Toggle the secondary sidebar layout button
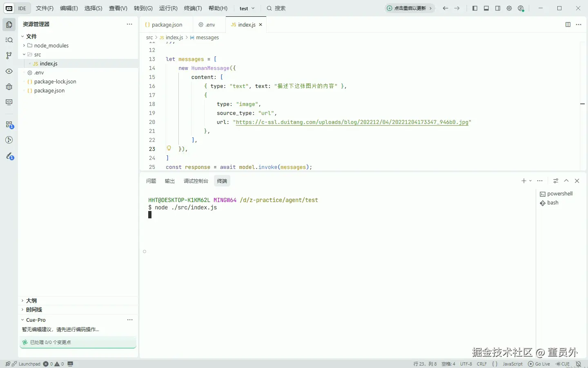 click(x=498, y=8)
